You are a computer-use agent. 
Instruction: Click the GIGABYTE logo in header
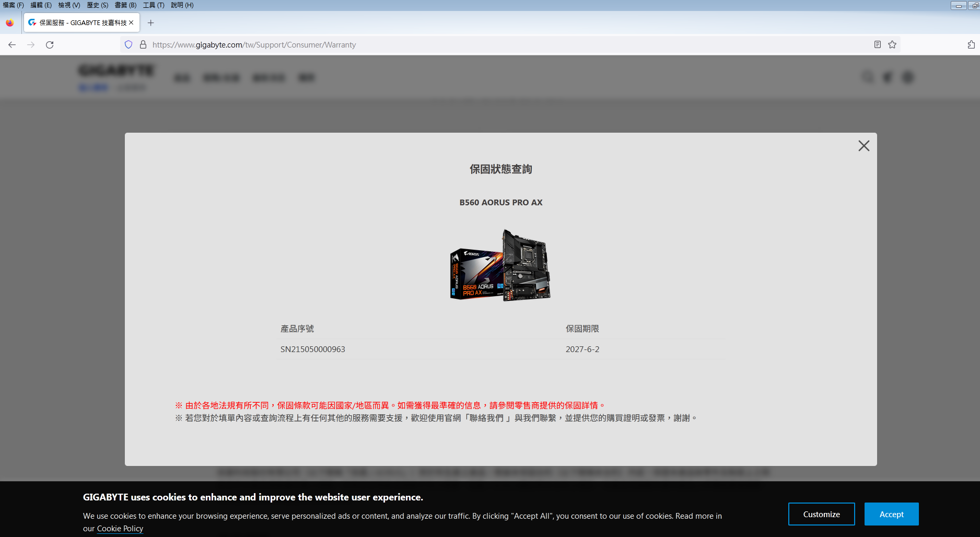tap(116, 70)
